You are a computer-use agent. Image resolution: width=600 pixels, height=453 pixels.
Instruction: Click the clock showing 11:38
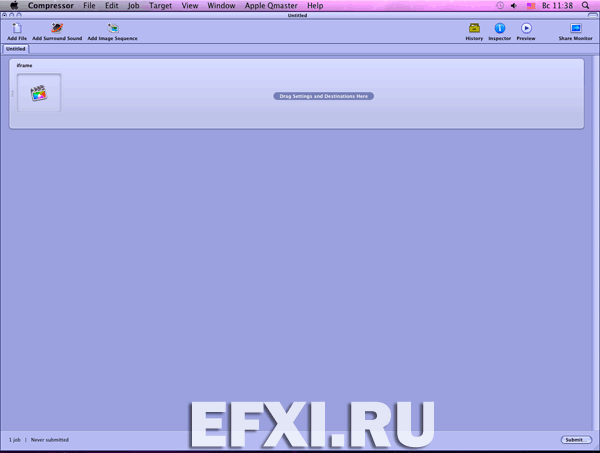click(x=558, y=6)
